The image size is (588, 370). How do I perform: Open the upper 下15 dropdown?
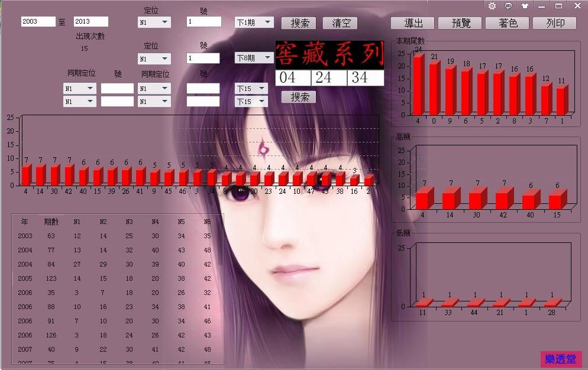[251, 89]
